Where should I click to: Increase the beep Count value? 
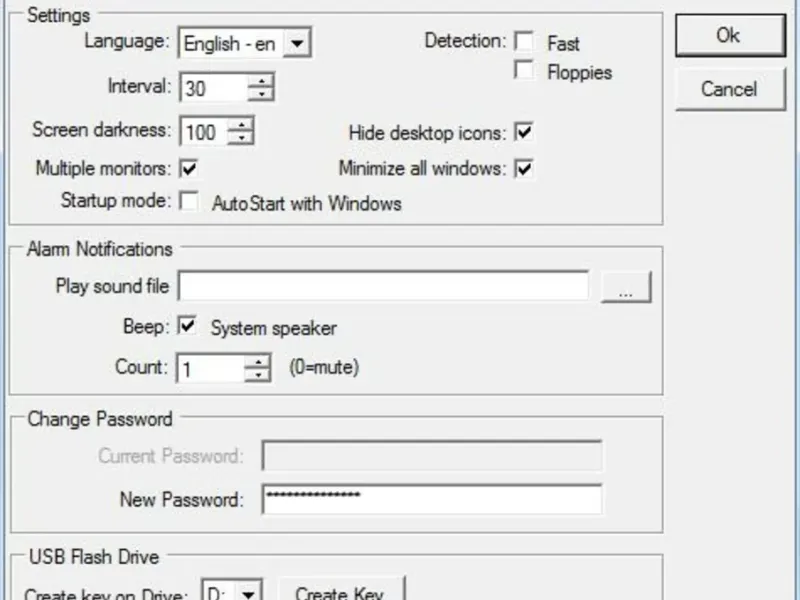[x=258, y=361]
